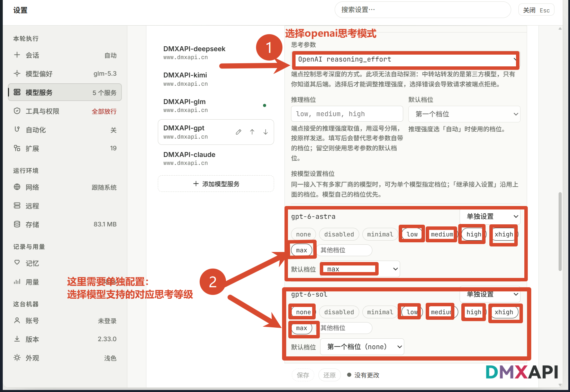Open the DMXAPI-claude service entry
This screenshot has height=392, width=570.
(216, 159)
